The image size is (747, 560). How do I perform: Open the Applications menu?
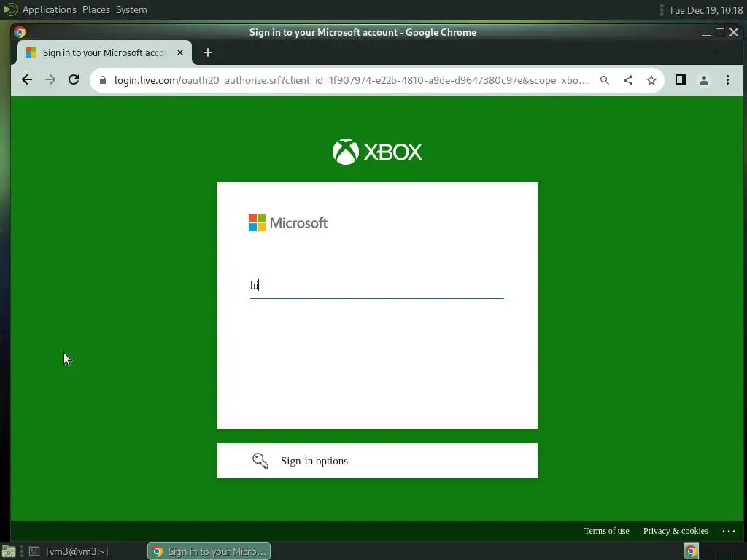[49, 9]
